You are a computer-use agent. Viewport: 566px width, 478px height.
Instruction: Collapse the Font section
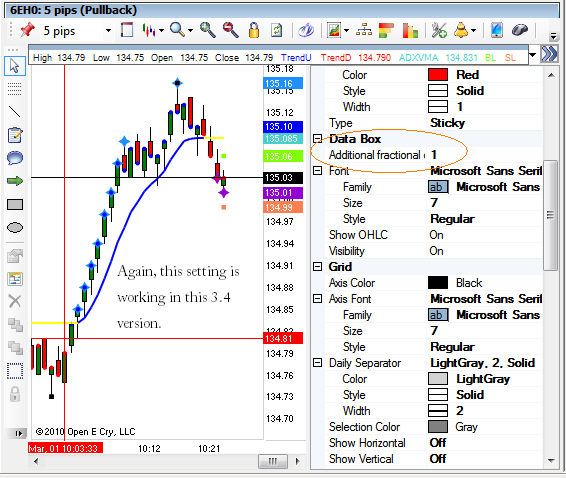point(317,170)
